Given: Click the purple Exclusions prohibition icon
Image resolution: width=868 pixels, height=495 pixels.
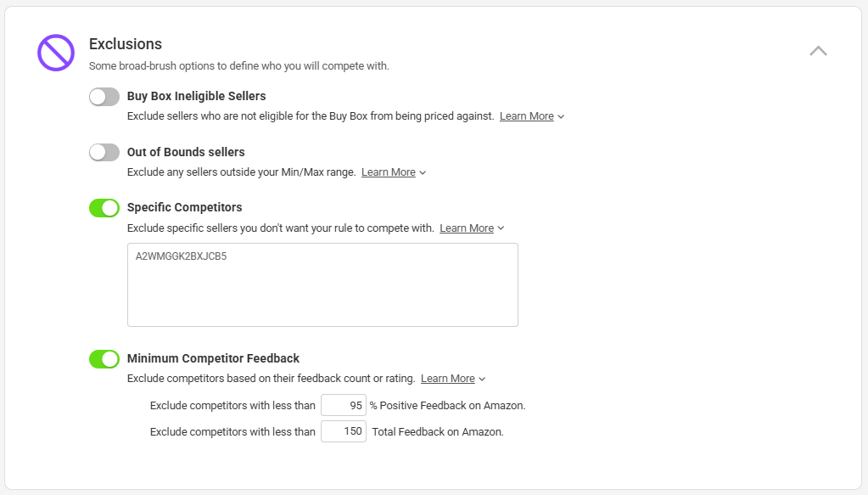Looking at the screenshot, I should coord(56,53).
